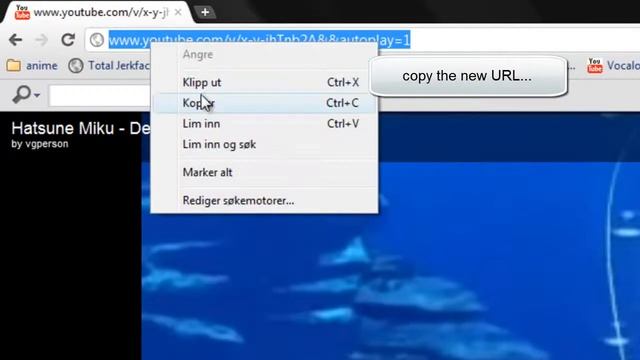Image resolution: width=640 pixels, height=360 pixels.
Task: Click the Hatsune Miku video title
Action: (x=81, y=129)
